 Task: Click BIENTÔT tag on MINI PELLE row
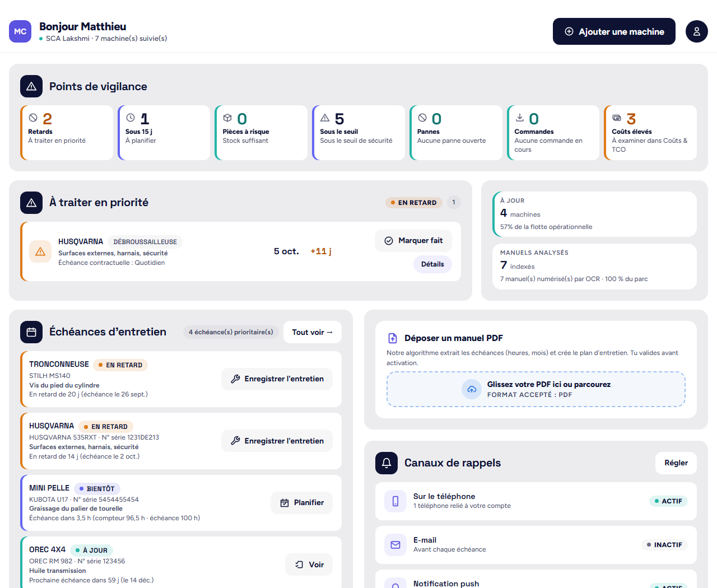(97, 489)
